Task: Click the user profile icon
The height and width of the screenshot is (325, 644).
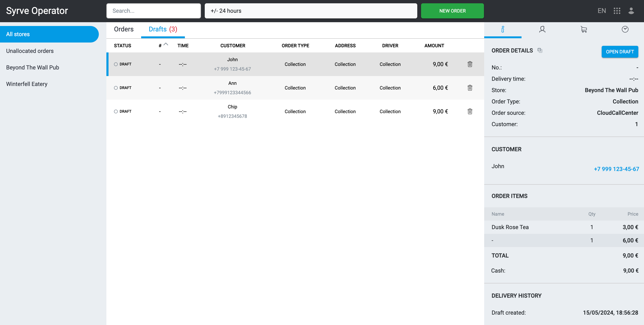Action: (x=631, y=11)
